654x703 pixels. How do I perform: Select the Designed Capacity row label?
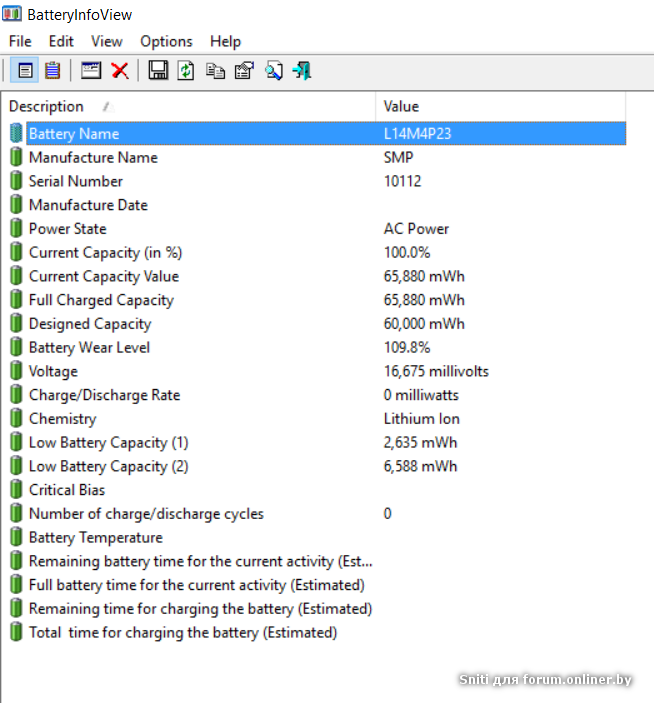tap(90, 324)
